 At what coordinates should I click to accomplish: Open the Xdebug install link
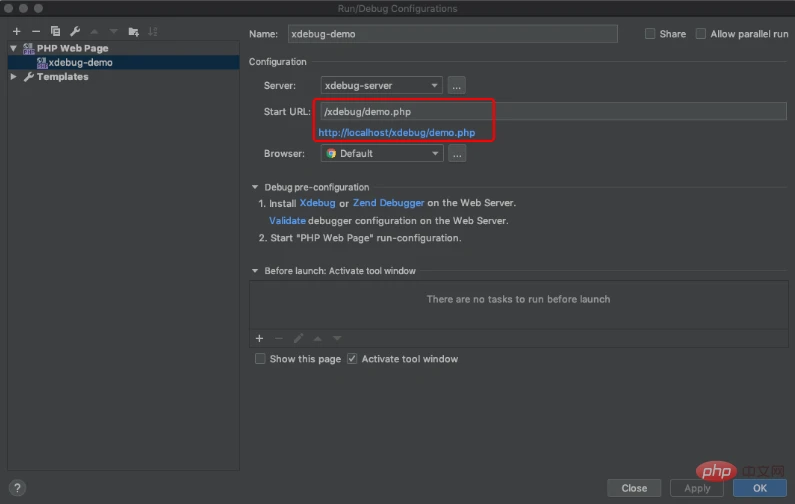[317, 203]
